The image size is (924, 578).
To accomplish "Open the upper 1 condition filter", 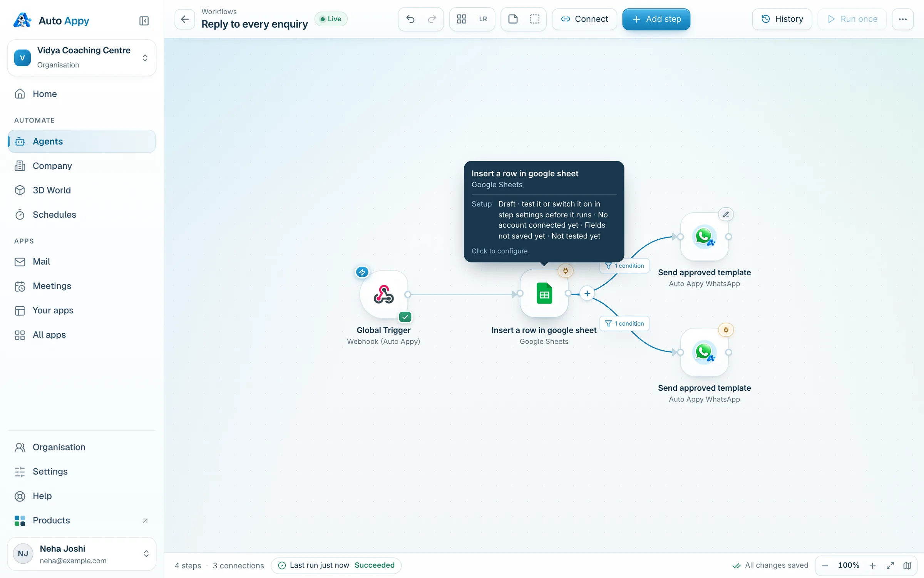I will (624, 265).
